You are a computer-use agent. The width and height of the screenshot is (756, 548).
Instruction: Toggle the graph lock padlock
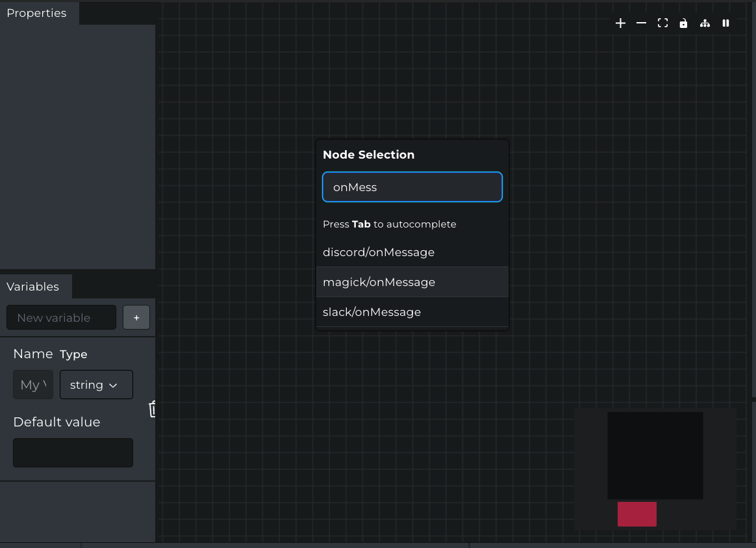click(683, 23)
